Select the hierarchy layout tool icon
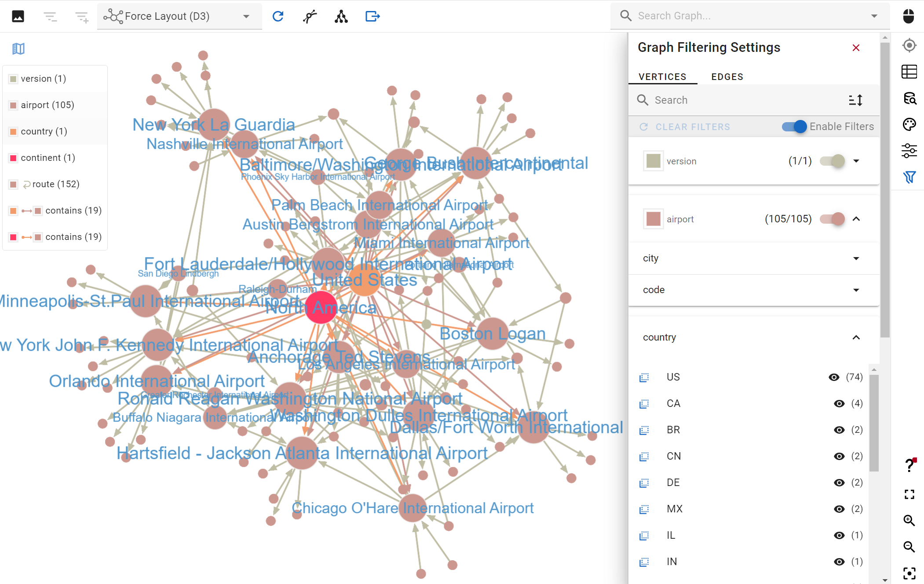Screen dimensions: 924x584 (340, 15)
